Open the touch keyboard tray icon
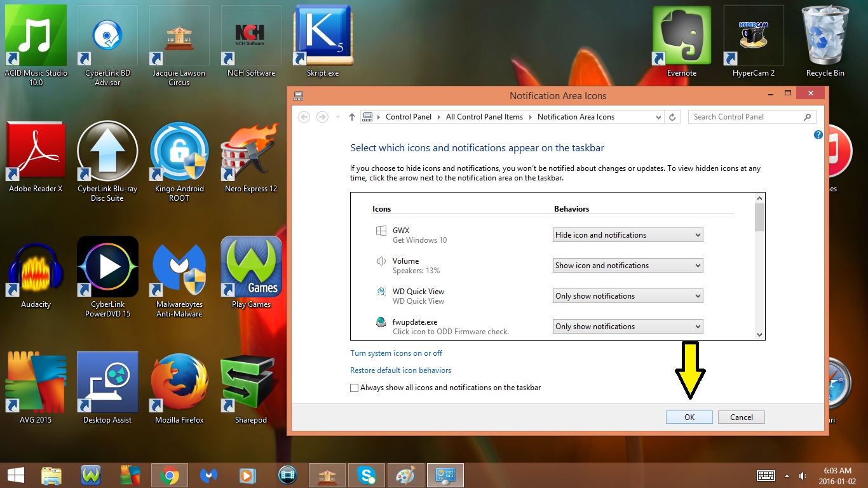The height and width of the screenshot is (488, 868). click(x=766, y=475)
